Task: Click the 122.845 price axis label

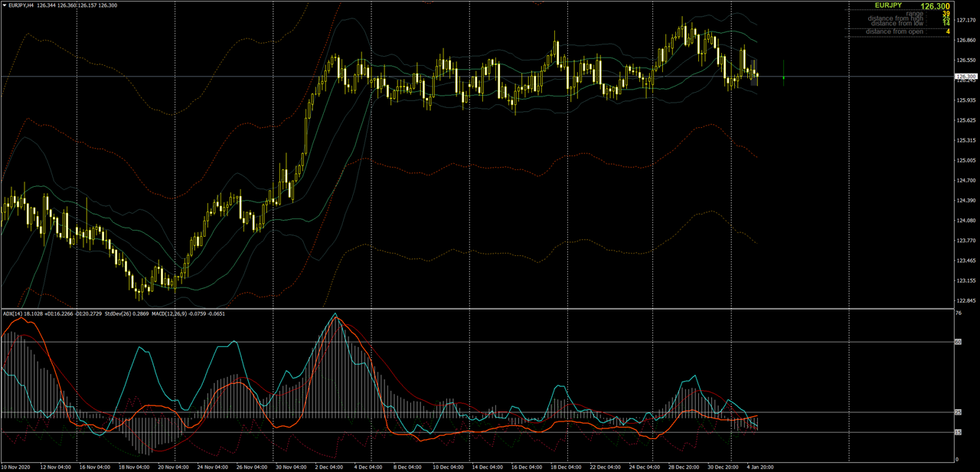Action: [x=966, y=300]
